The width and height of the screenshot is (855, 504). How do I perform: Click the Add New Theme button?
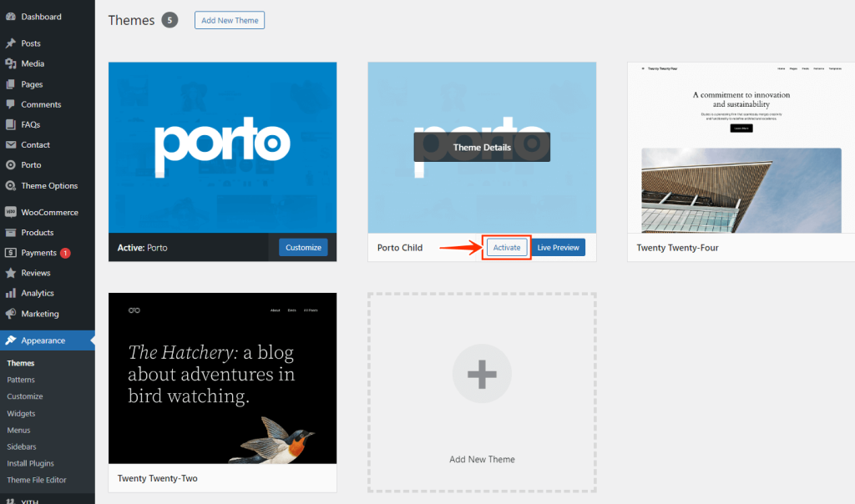click(230, 20)
